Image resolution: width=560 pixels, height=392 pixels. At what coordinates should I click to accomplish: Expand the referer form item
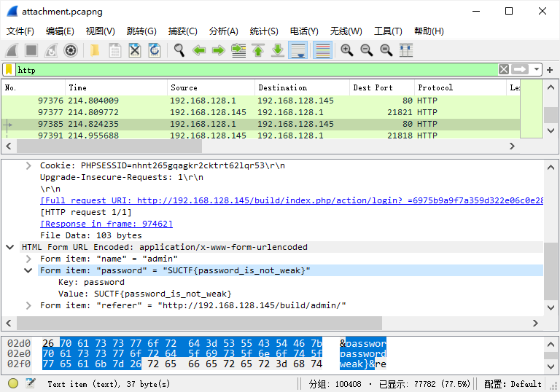pyautogui.click(x=29, y=306)
